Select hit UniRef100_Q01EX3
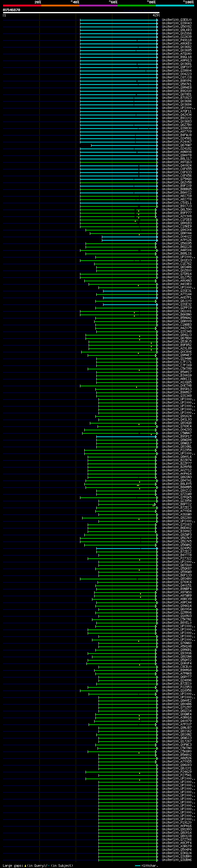 (176, 260)
